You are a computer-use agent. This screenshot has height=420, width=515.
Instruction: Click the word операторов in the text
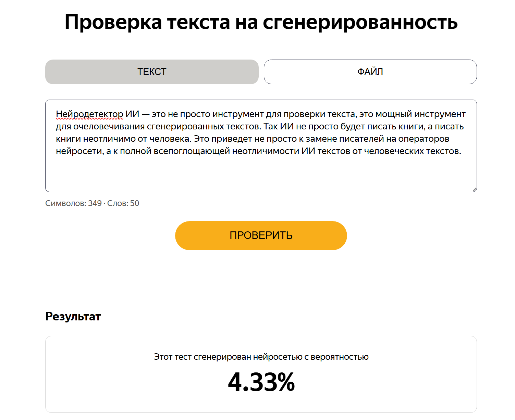point(424,139)
